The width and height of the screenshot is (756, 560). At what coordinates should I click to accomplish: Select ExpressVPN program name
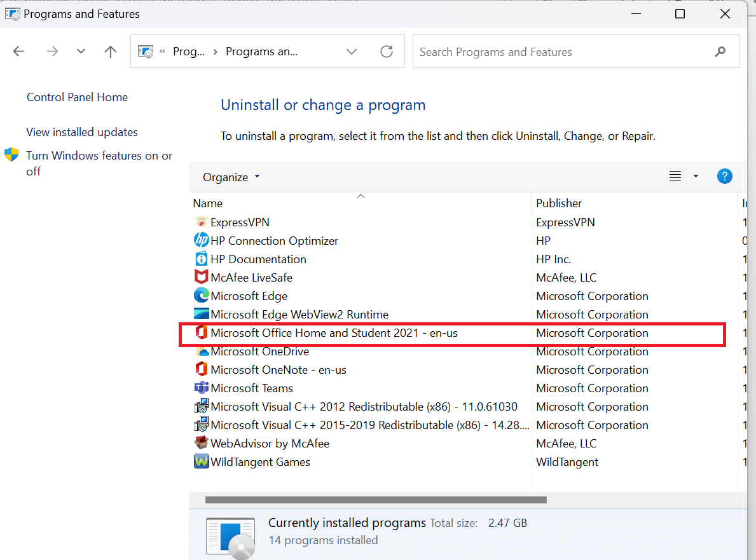coord(240,222)
